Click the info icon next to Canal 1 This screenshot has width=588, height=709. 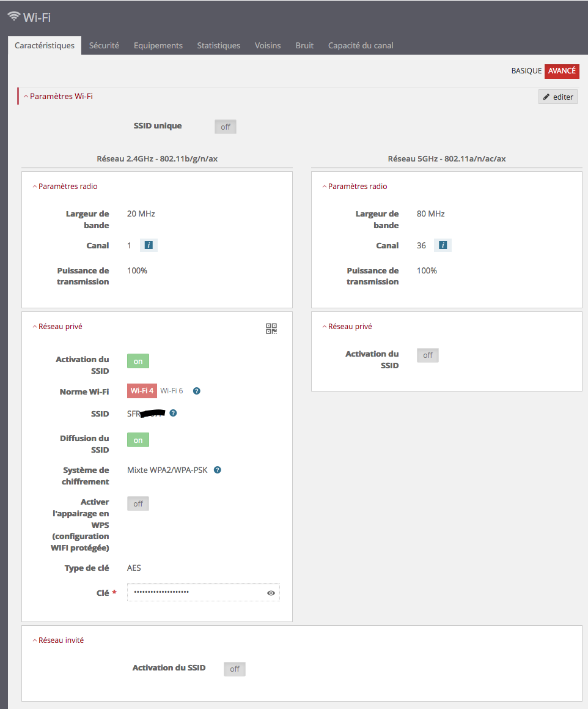(x=149, y=245)
